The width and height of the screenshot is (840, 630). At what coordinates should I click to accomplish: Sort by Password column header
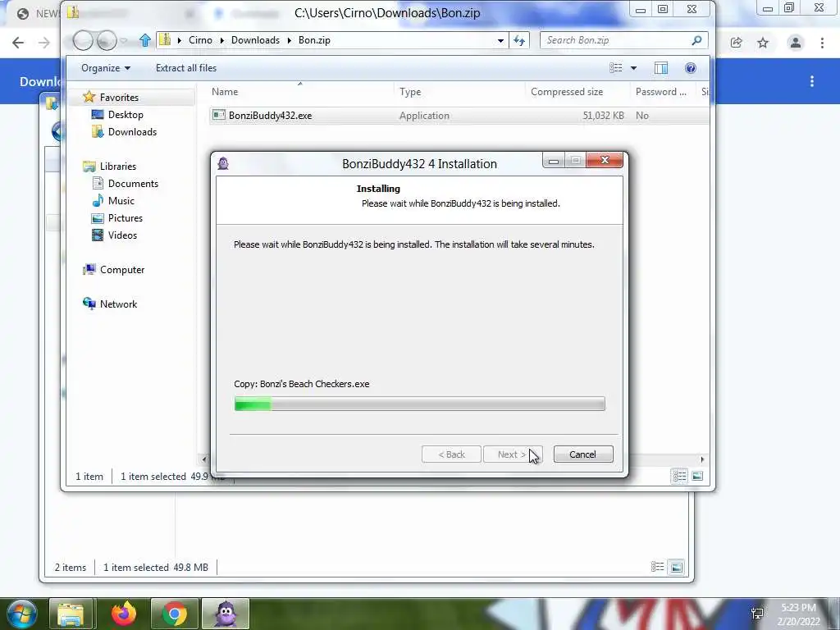click(663, 92)
